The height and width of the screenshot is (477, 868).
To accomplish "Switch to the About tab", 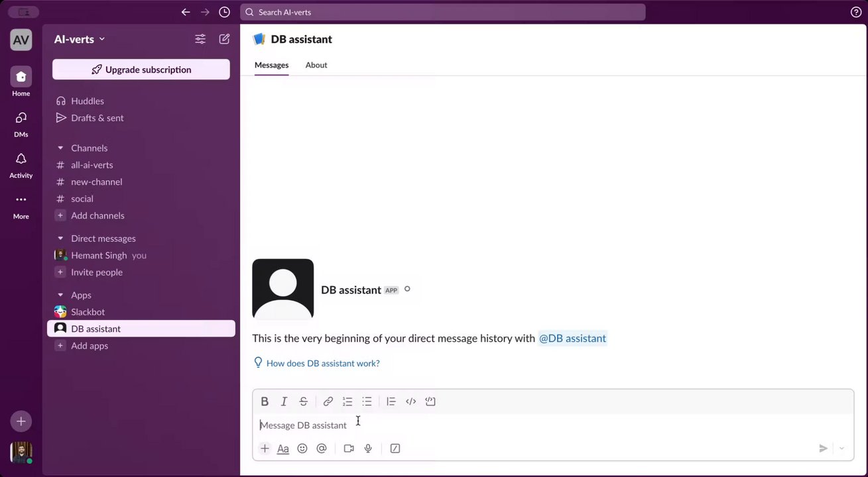I will coord(316,65).
